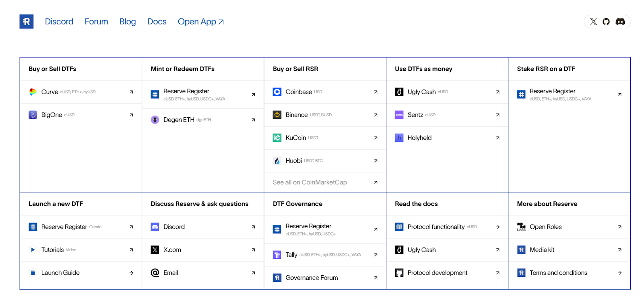The image size is (644, 301).
Task: Open Reserve Register under Mint or Redeem DTFs
Action: (203, 94)
